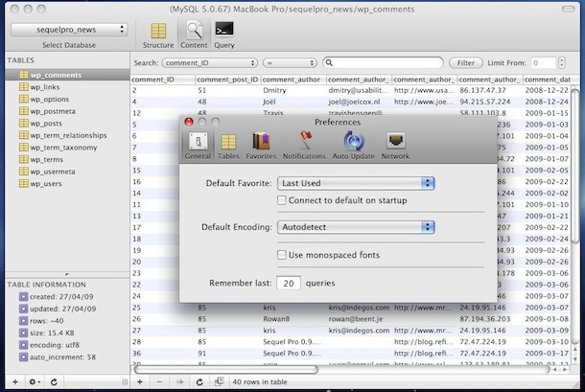
Task: Enable Use monospaced fonts
Action: point(282,255)
